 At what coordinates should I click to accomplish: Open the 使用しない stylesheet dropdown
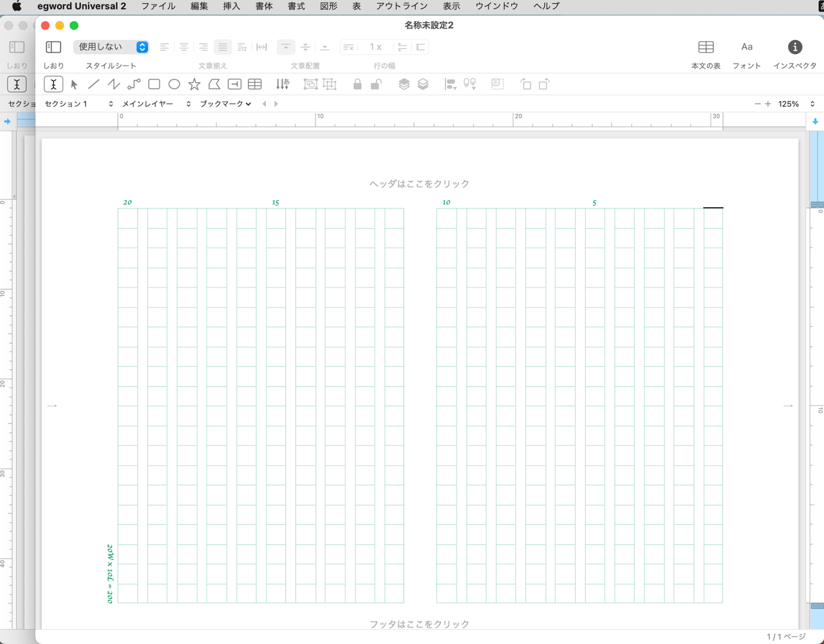point(111,47)
